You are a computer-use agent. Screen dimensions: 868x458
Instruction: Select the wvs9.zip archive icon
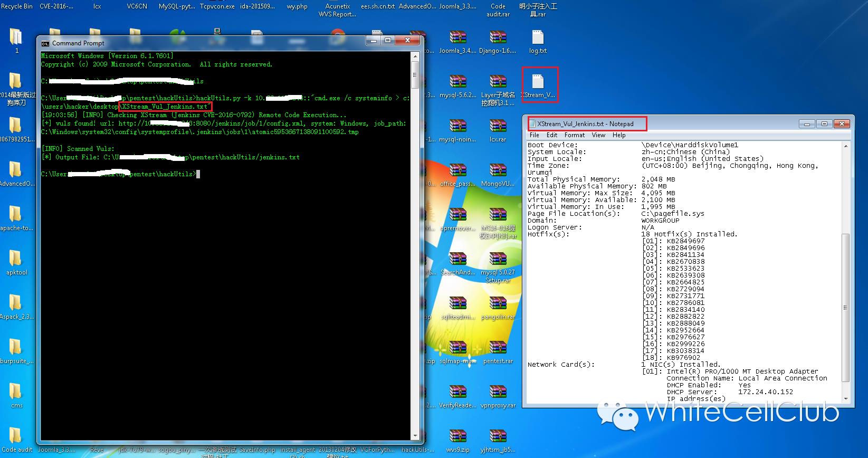(457, 441)
